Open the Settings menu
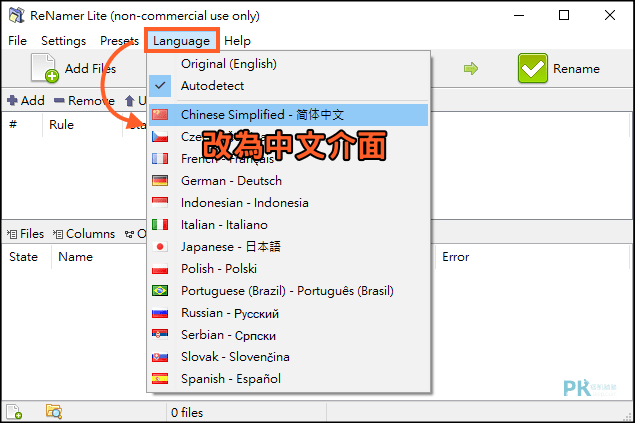This screenshot has height=423, width=635. [64, 41]
